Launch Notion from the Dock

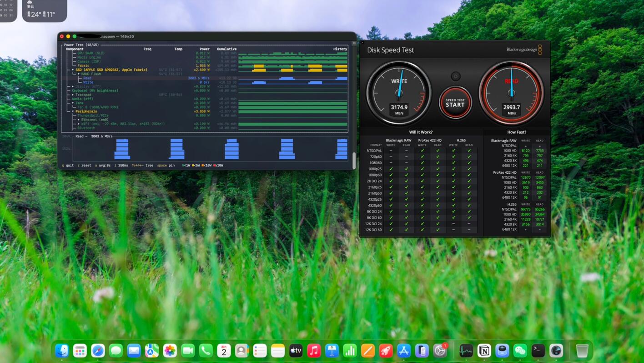tap(484, 351)
